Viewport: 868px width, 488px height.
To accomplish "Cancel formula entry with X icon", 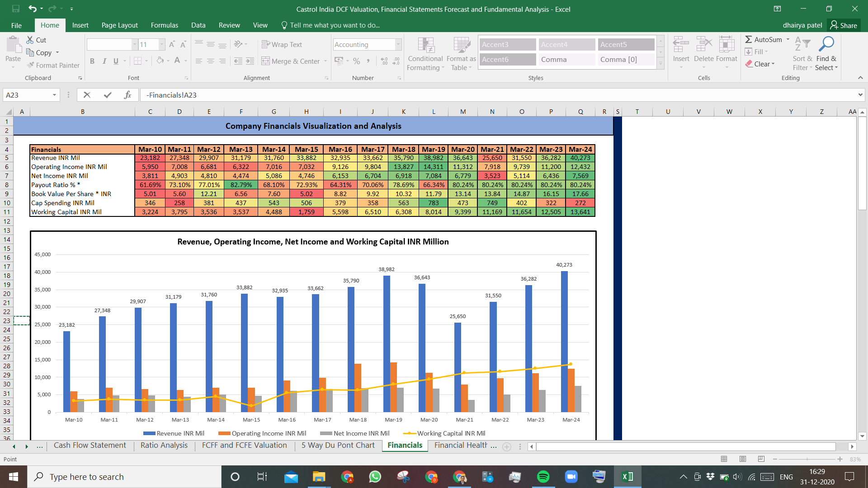I will [87, 95].
